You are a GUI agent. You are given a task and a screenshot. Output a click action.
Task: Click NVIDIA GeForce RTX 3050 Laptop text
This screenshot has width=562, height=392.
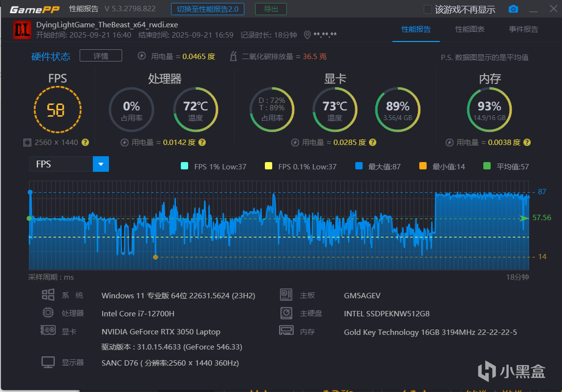(161, 332)
